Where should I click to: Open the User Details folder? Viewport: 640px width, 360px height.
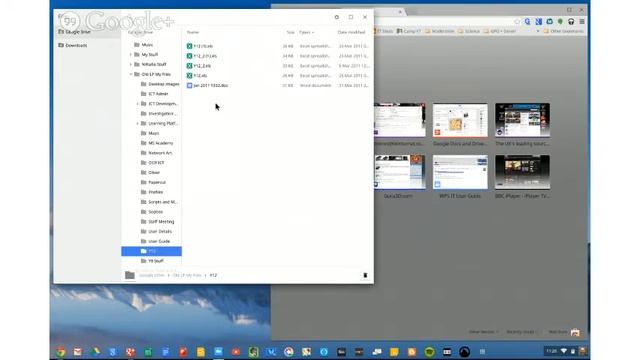156,231
